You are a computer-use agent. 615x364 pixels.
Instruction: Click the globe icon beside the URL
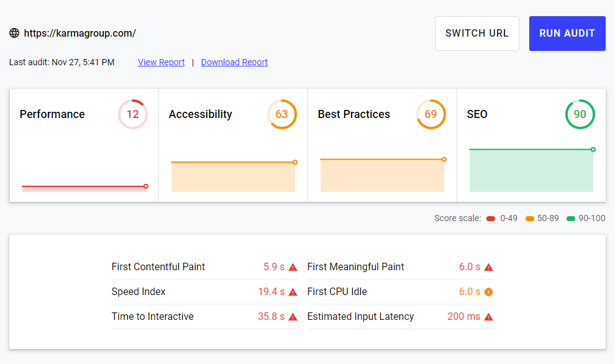(x=14, y=33)
